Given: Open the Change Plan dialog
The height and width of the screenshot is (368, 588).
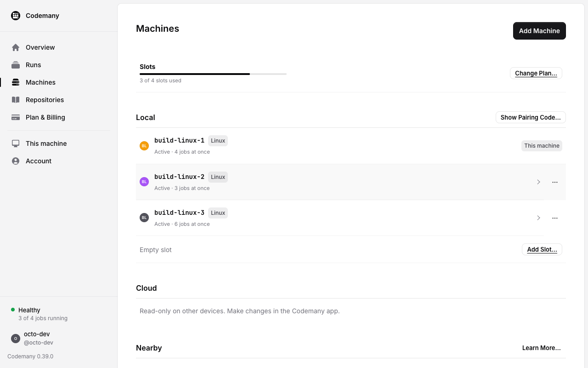Looking at the screenshot, I should pyautogui.click(x=536, y=73).
